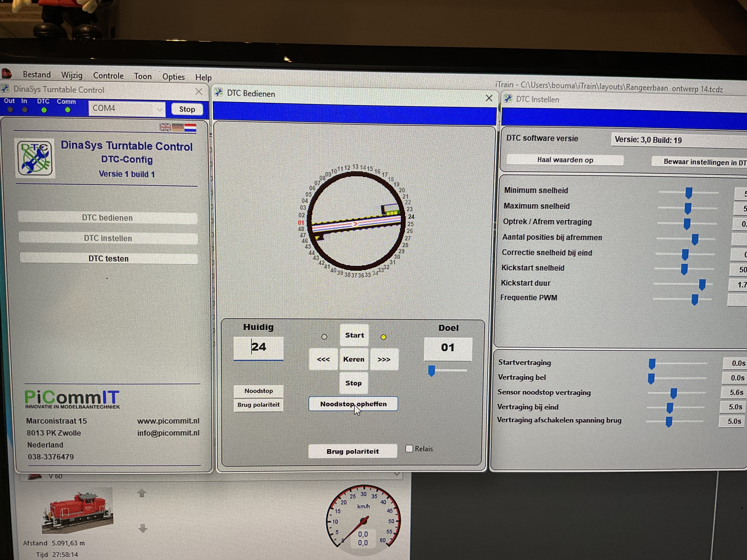The image size is (747, 560).
Task: Click the Frequentie PWM slider
Action: click(x=682, y=299)
